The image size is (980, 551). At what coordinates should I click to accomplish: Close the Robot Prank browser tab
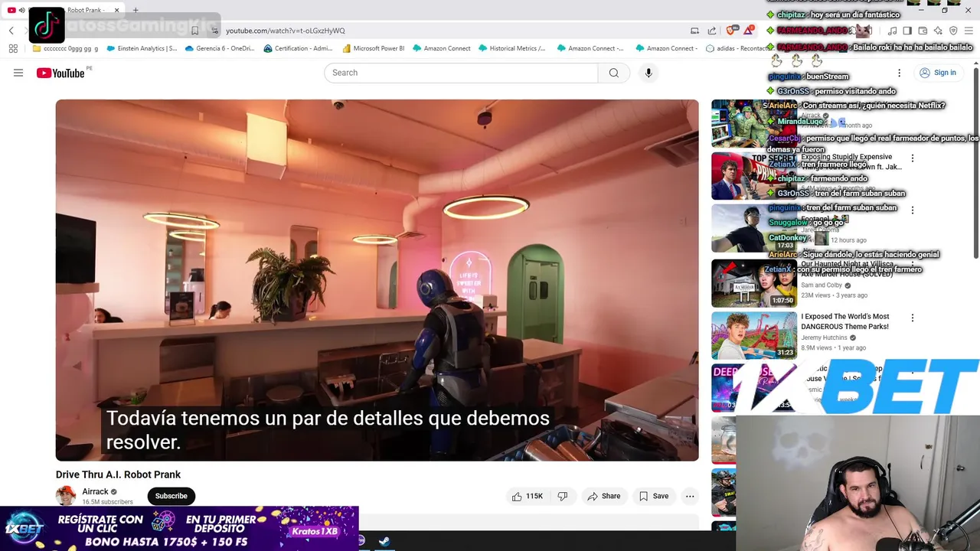[x=116, y=10]
